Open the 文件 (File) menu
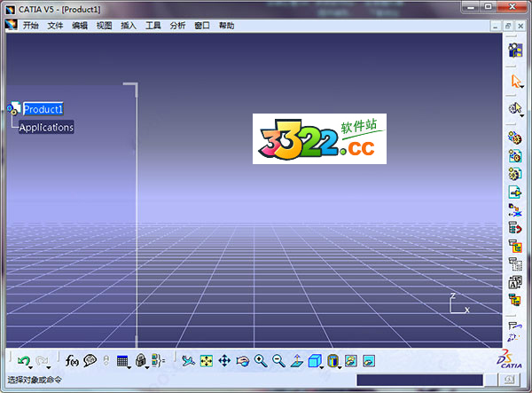Viewport: 532px width, 393px height. click(x=55, y=26)
